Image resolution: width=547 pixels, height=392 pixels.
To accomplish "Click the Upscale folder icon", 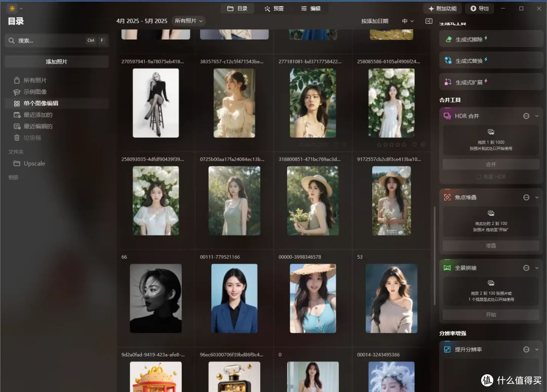I will point(17,163).
